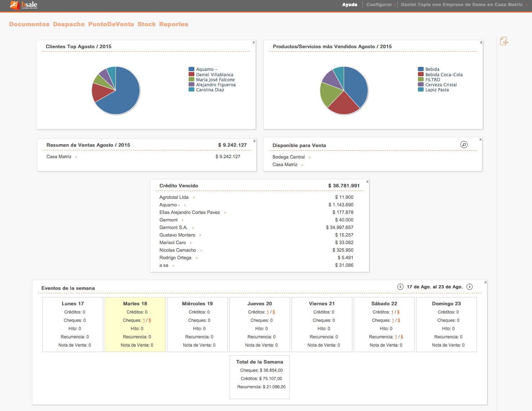
Task: Close the Crédito Vencido widget
Action: pos(367,182)
